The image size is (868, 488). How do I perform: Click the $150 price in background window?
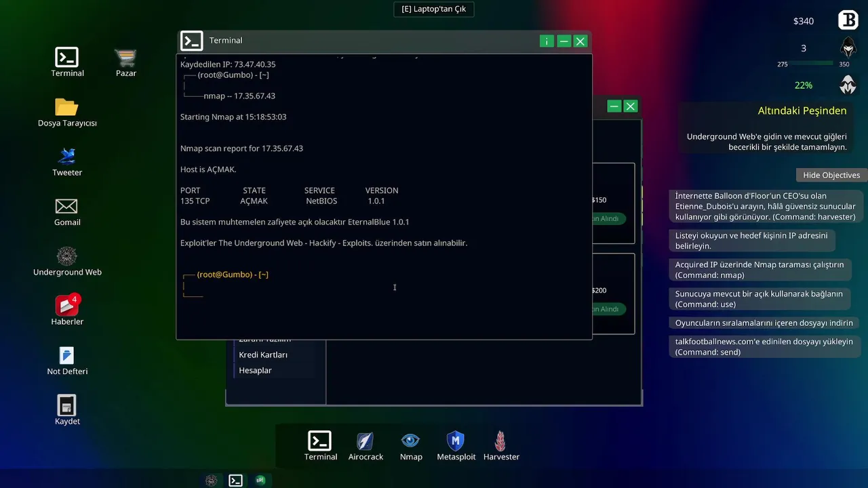[599, 200]
